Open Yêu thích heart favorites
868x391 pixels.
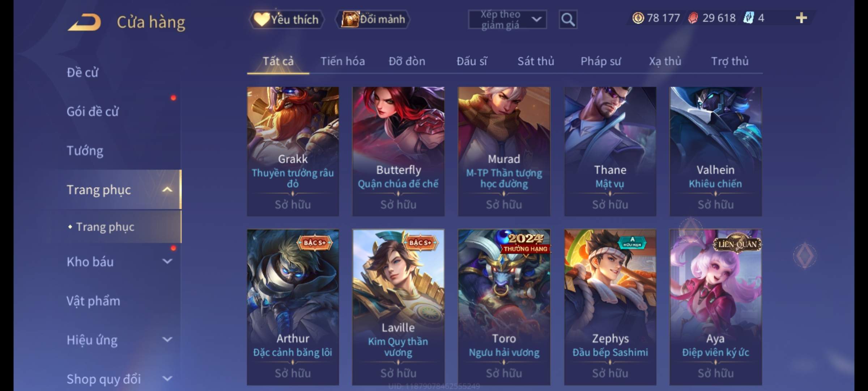click(286, 19)
